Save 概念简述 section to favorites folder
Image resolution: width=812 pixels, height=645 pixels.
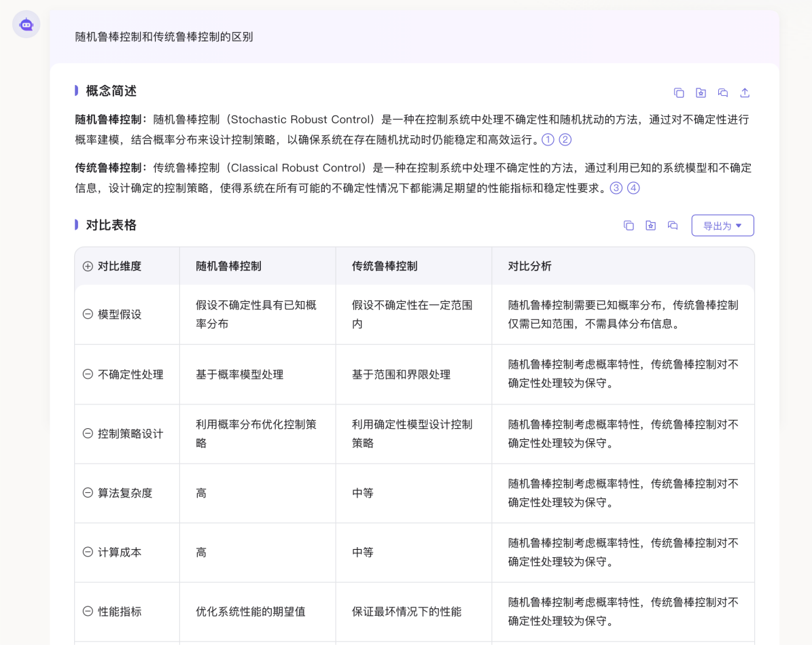(701, 92)
